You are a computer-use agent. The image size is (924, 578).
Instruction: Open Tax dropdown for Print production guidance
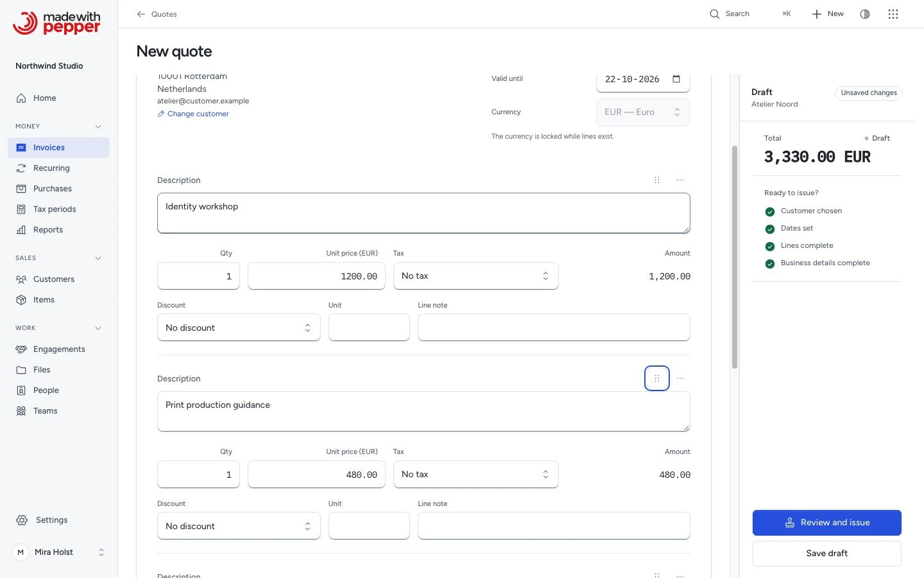[475, 475]
